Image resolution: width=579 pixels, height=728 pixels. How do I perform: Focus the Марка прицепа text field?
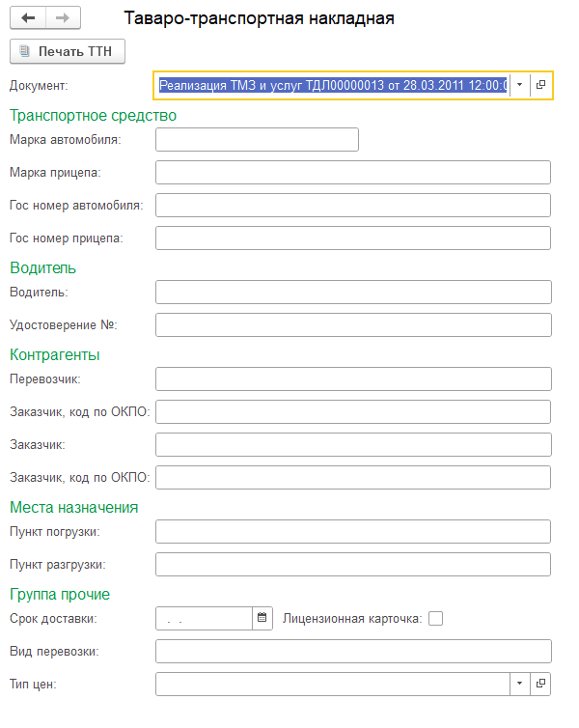(x=352, y=173)
